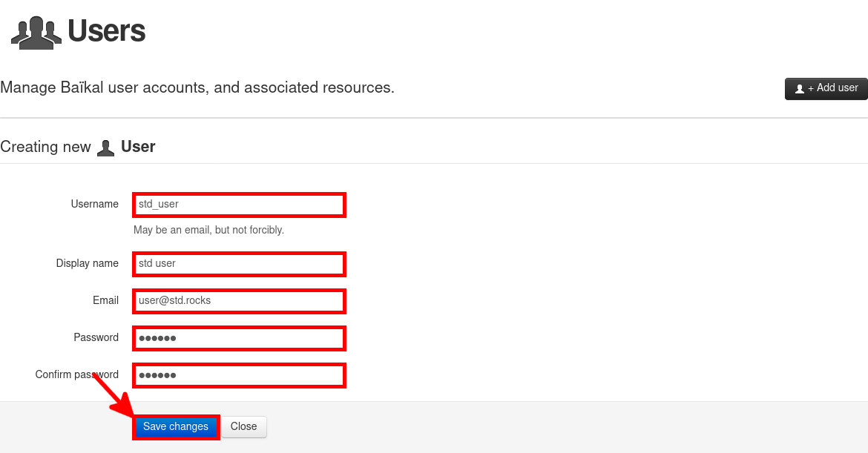Click the user silhouette next to Creating new
This screenshot has width=868, height=453.
(106, 146)
